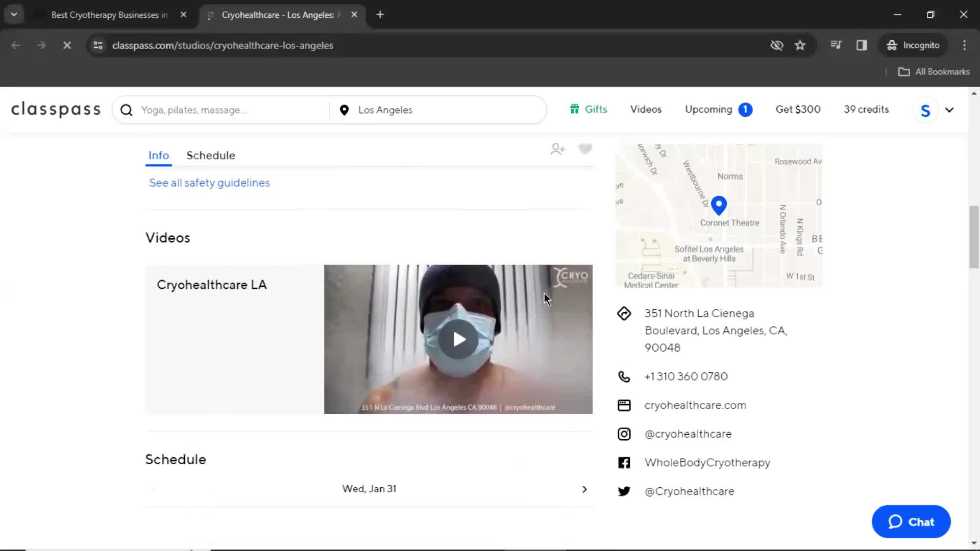Click the invite friend icon
Screen dimensions: 980x551
558,149
